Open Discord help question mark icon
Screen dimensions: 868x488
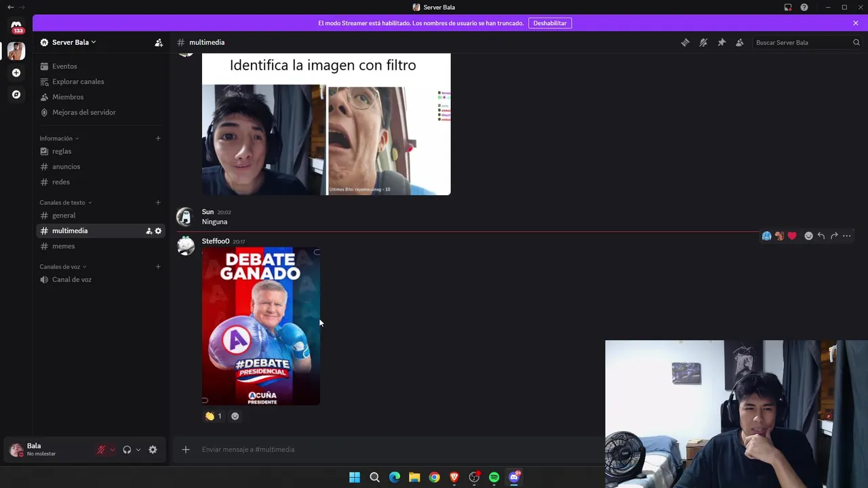pyautogui.click(x=804, y=7)
